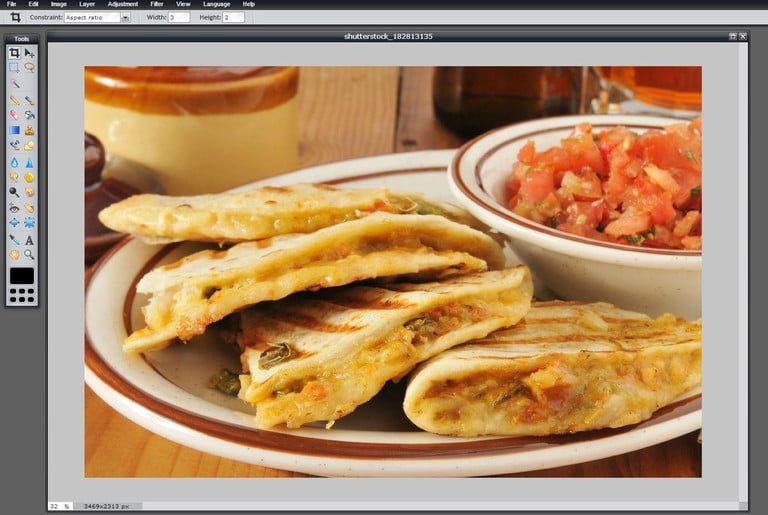Select the Crop tool in Tools panel
This screenshot has height=515, width=768.
click(14, 53)
